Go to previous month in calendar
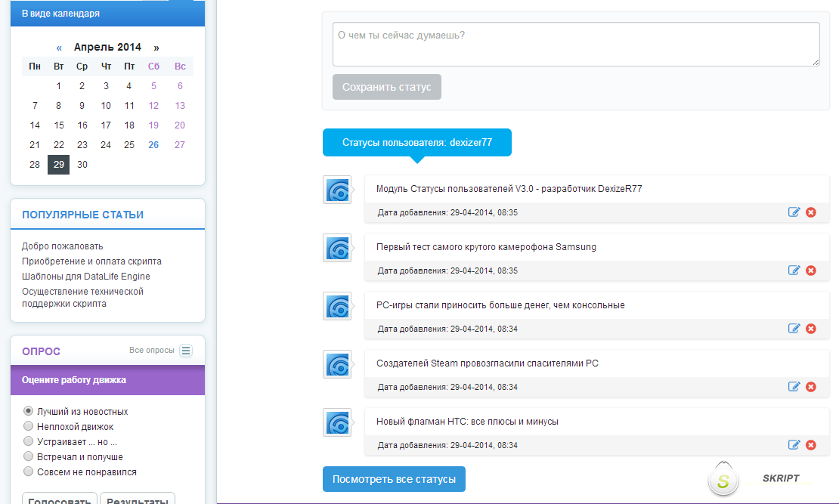The image size is (839, 504). tap(59, 48)
